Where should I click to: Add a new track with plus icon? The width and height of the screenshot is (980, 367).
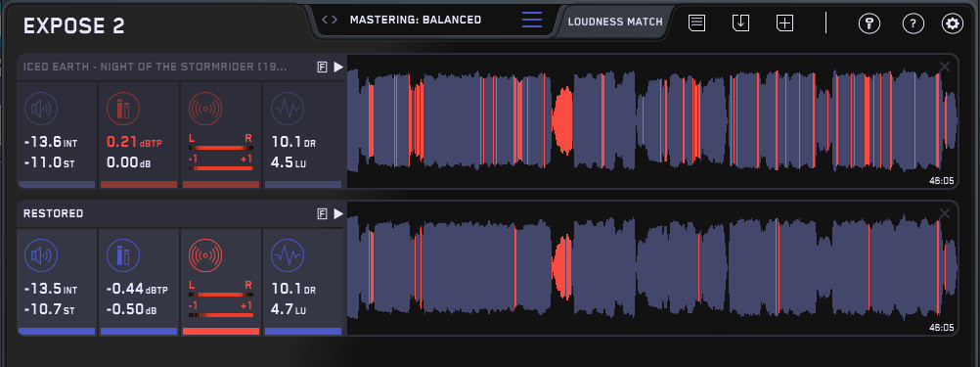[784, 23]
